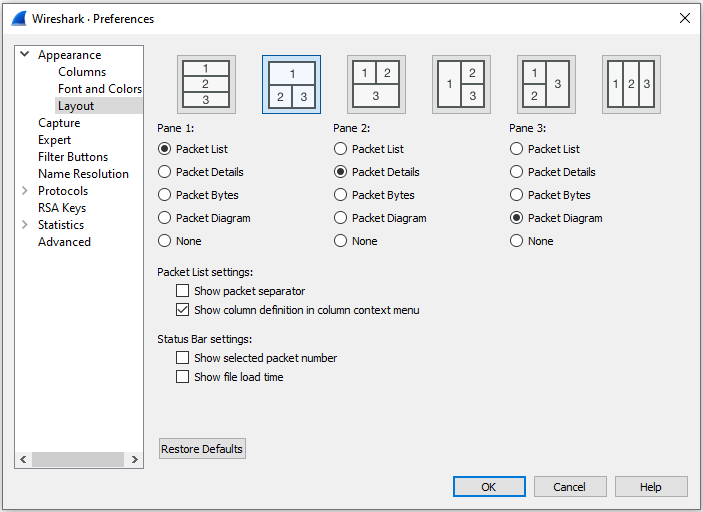Open the Expert preferences page
This screenshot has width=703, height=512.
pyautogui.click(x=54, y=140)
